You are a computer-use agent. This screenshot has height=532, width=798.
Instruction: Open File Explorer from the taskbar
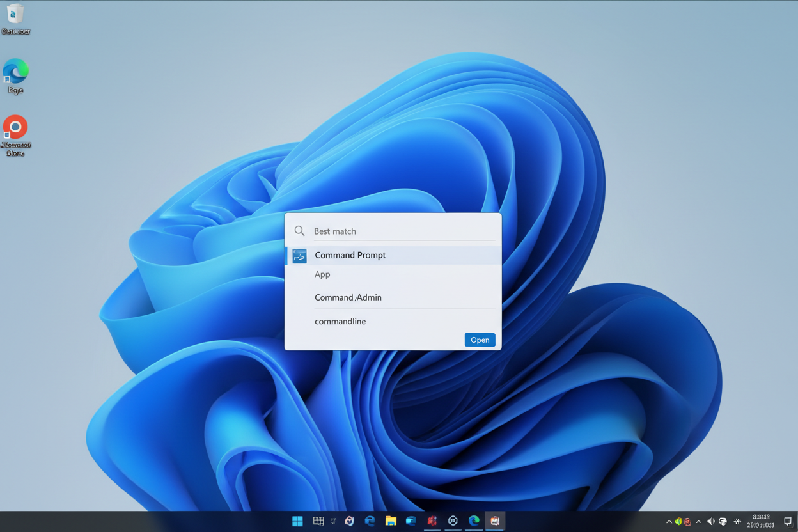click(x=391, y=521)
